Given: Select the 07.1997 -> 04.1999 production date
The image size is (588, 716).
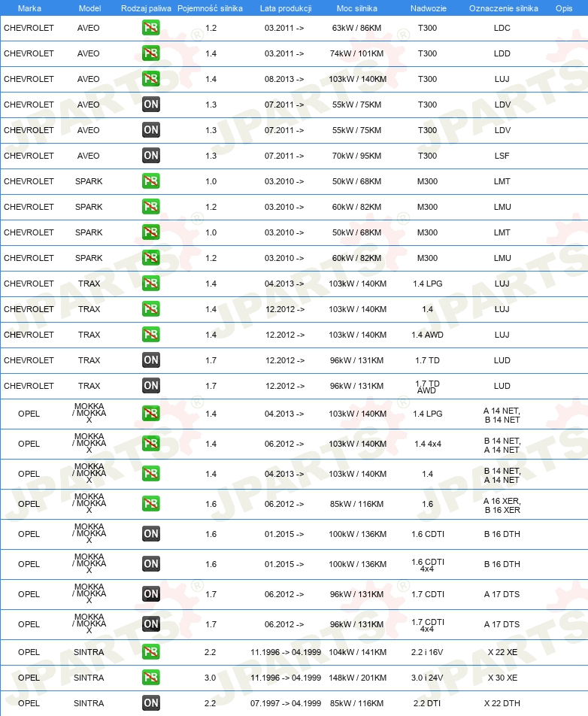Looking at the screenshot, I should tap(286, 703).
